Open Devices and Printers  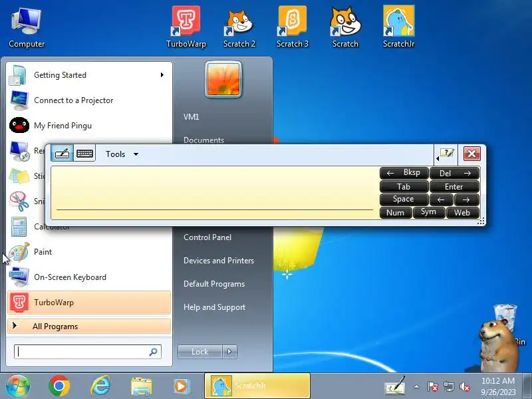click(x=219, y=261)
